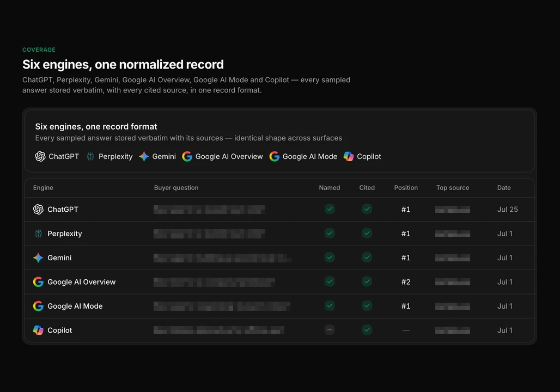Viewport: 560px width, 392px height.
Task: Click the Named checkmark in Gemini row
Action: pyautogui.click(x=330, y=258)
